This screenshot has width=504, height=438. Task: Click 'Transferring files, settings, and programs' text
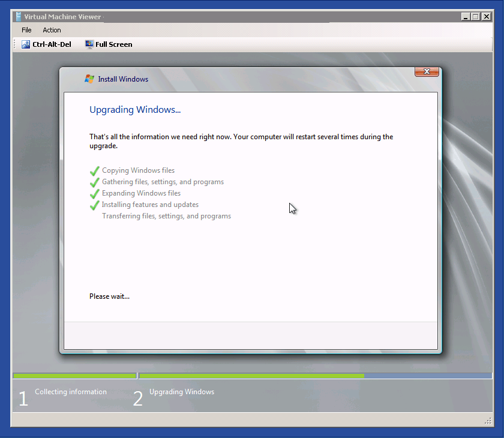pyautogui.click(x=166, y=216)
